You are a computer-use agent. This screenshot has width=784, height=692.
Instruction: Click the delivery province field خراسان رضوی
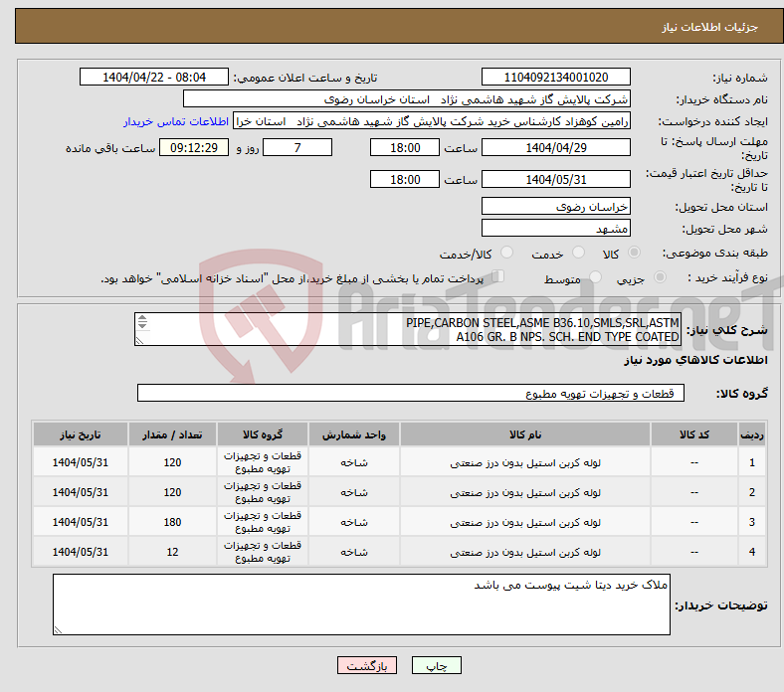[555, 207]
